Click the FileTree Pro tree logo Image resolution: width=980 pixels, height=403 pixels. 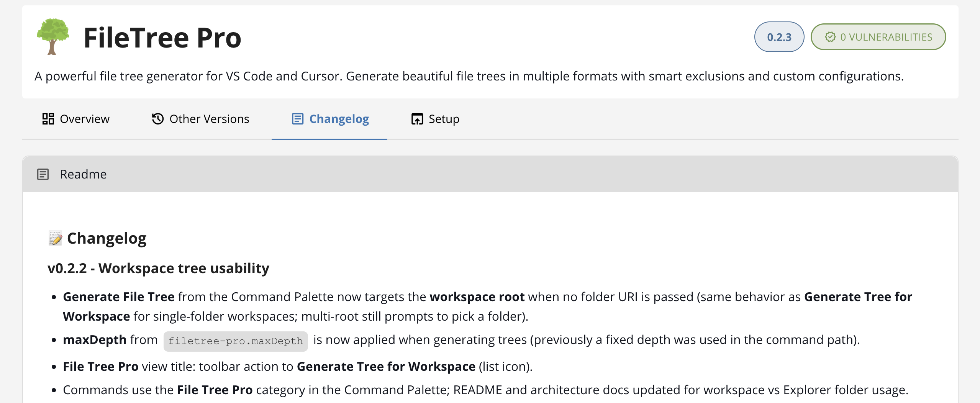pyautogui.click(x=53, y=37)
